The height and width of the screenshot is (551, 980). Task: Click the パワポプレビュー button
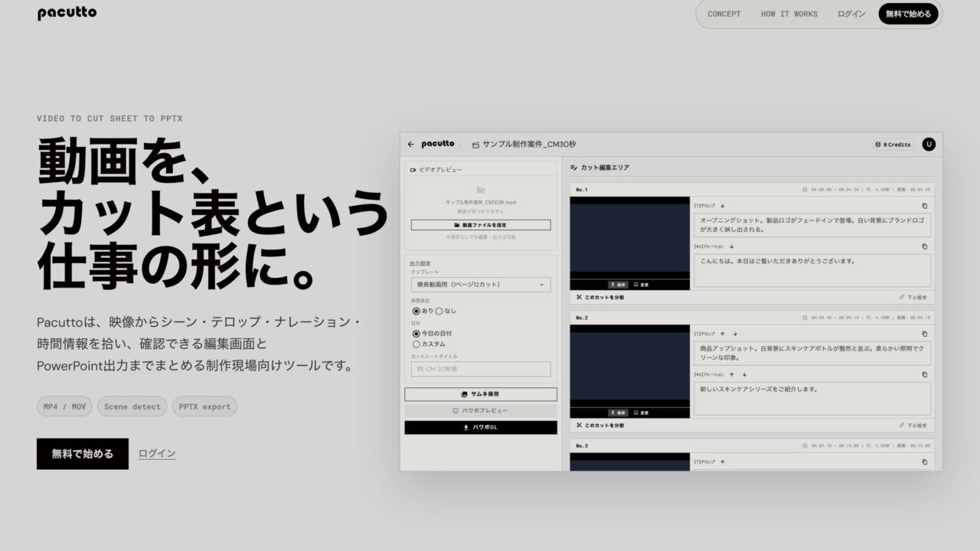click(481, 411)
